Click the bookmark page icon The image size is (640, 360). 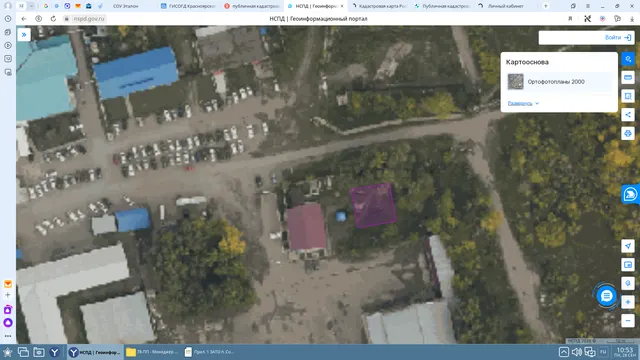pyautogui.click(x=570, y=19)
